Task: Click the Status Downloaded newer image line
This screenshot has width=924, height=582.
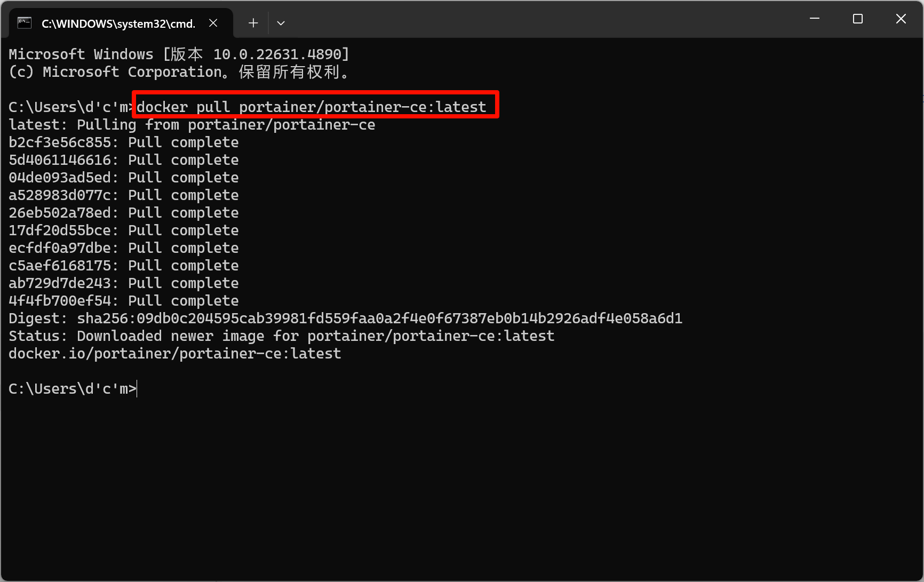Action: pos(281,336)
